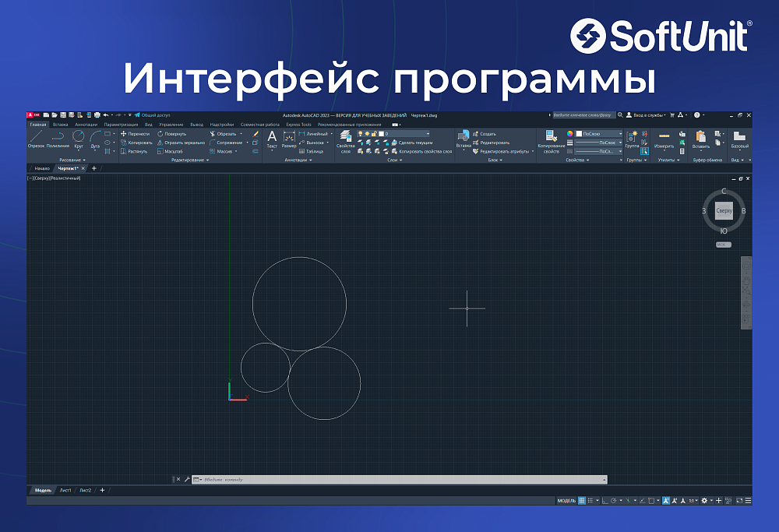The image size is (779, 532).
Task: Open the Начало file tab
Action: [x=42, y=168]
